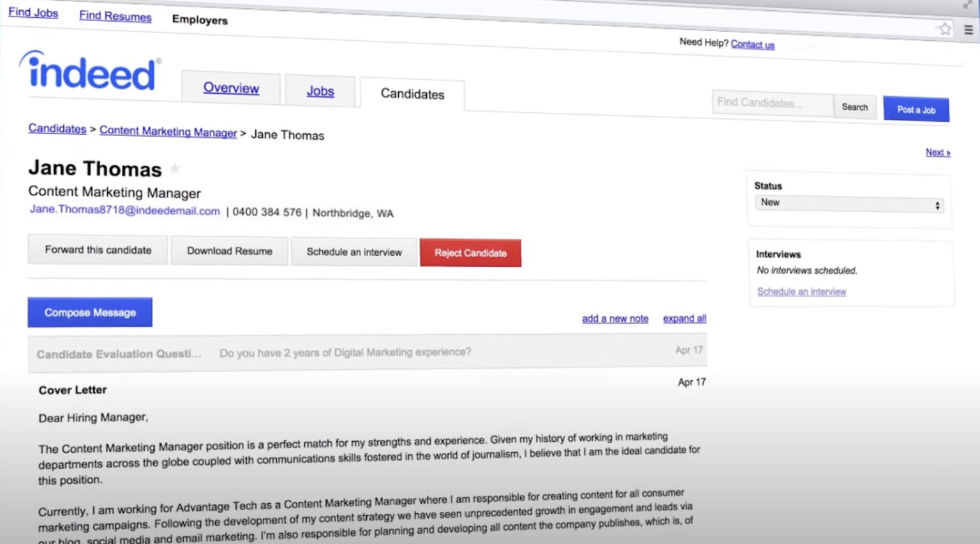Image resolution: width=980 pixels, height=544 pixels.
Task: Reject Candidate Jane Thomas
Action: tap(470, 253)
